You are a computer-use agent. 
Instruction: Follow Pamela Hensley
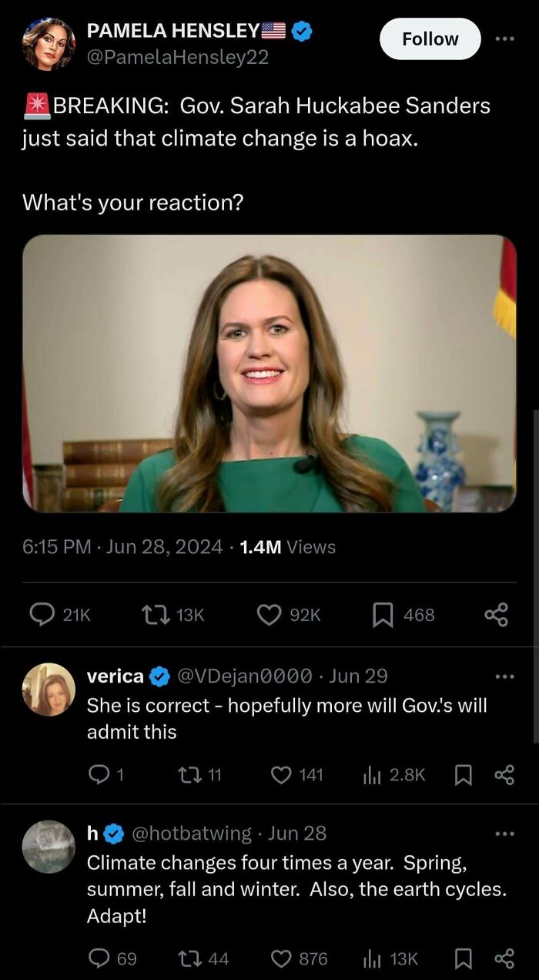[x=430, y=39]
